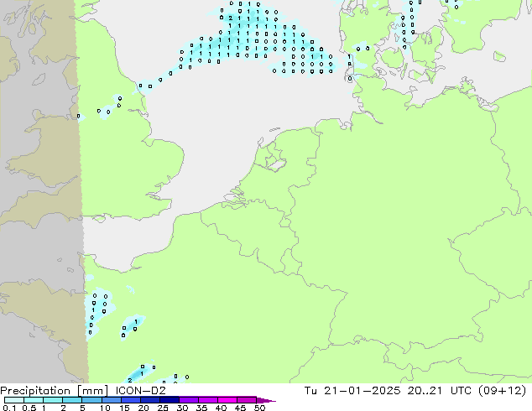Click the 'Tu 21-01-2025 20..21 UTC (09+12)' timestamp
Viewport: 532px width, 411px height.
point(415,391)
